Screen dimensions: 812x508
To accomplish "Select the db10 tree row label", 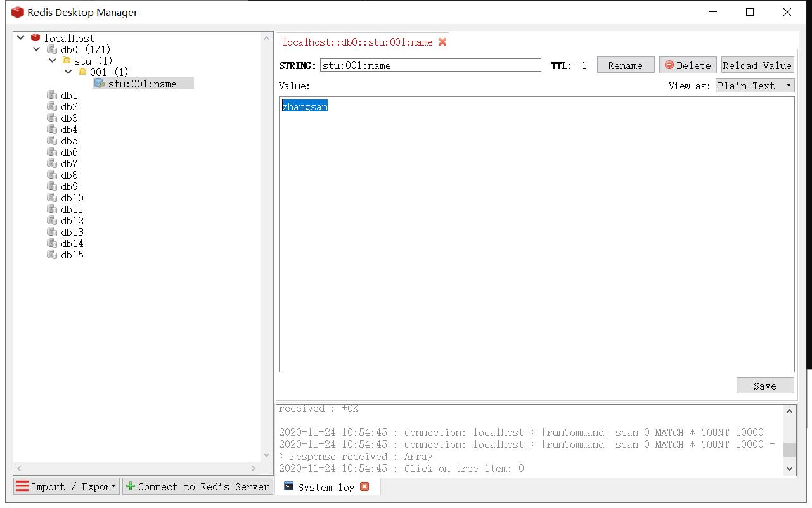I will (x=72, y=198).
